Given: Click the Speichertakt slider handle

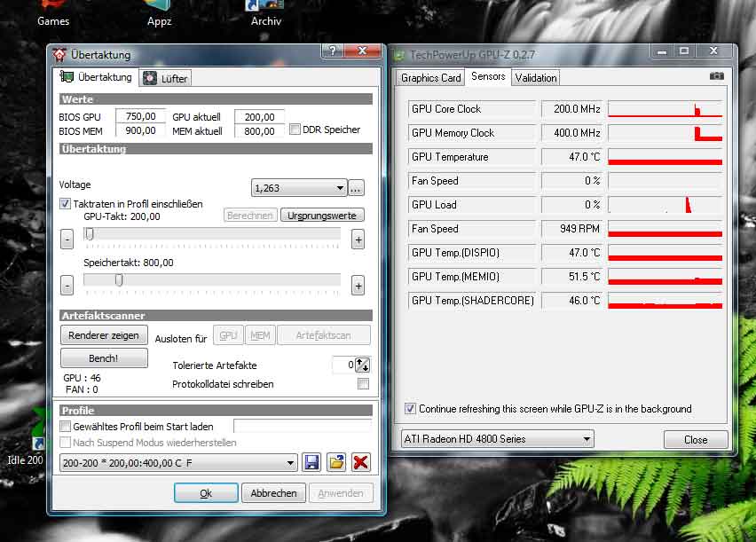Looking at the screenshot, I should pyautogui.click(x=119, y=280).
